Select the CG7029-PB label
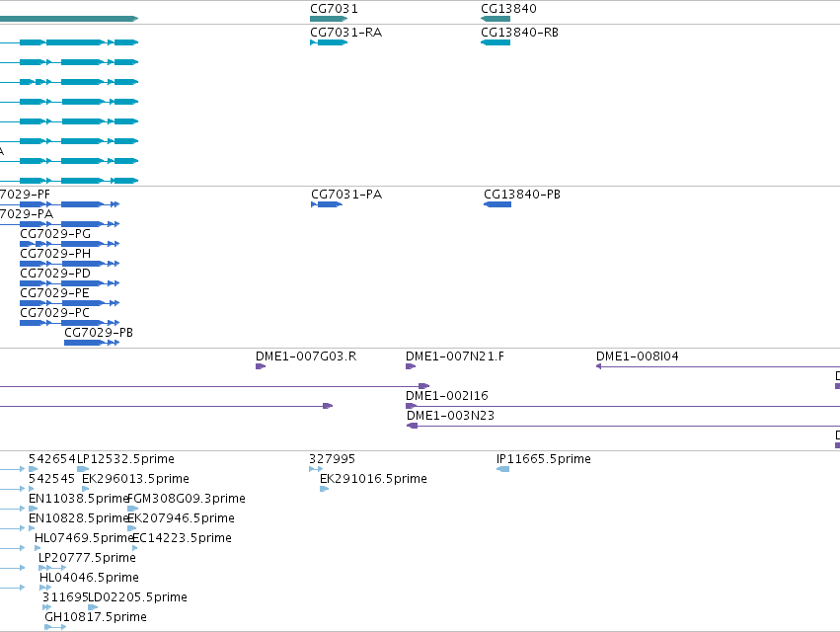 [99, 333]
